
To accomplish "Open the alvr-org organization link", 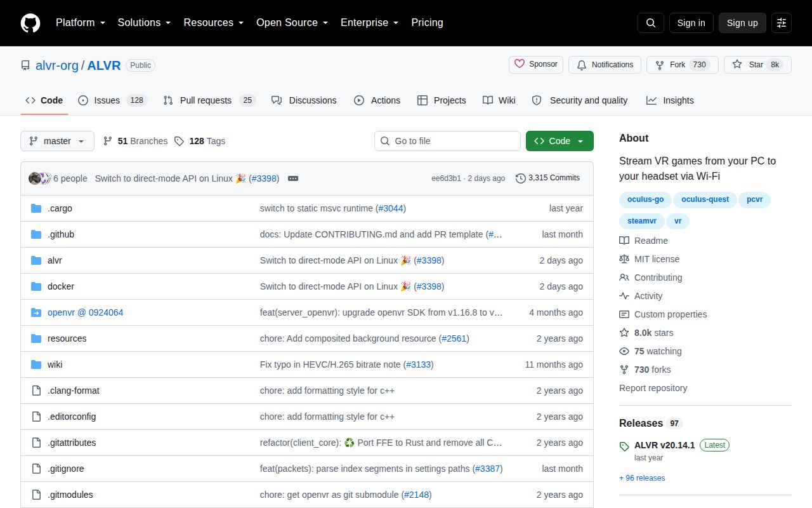I will click(57, 65).
